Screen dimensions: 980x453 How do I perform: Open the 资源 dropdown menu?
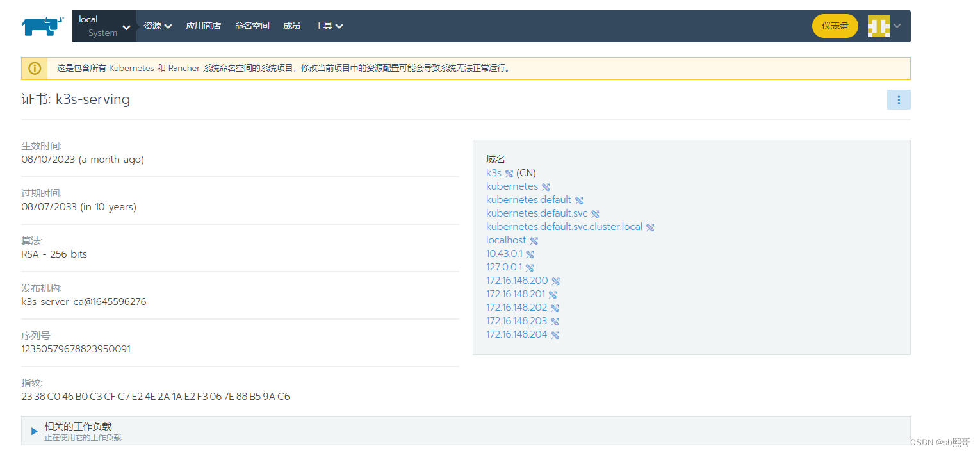click(157, 26)
